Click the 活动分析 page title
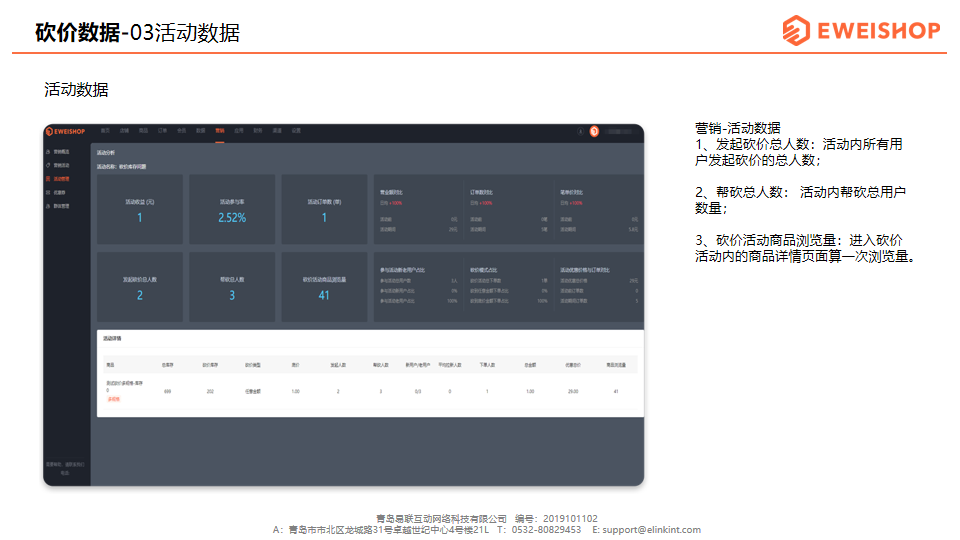Screen dimensions: 960x540 click(x=105, y=152)
